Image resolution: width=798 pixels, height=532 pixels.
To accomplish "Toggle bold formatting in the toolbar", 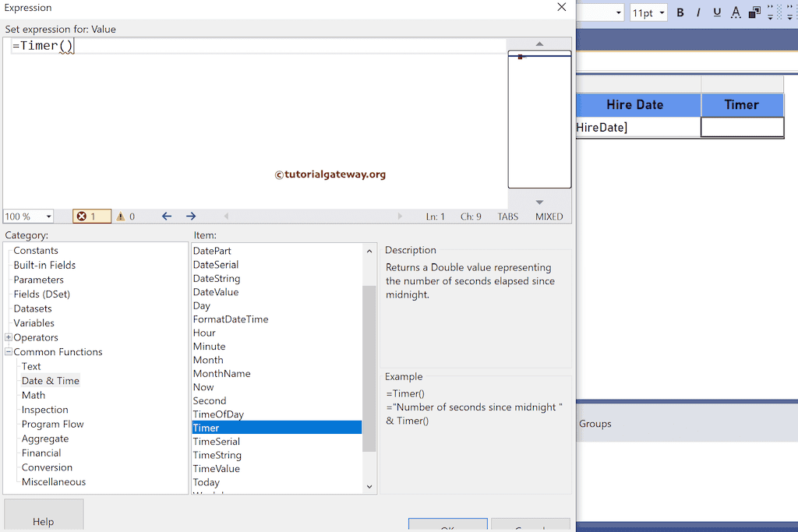I will 679,12.
